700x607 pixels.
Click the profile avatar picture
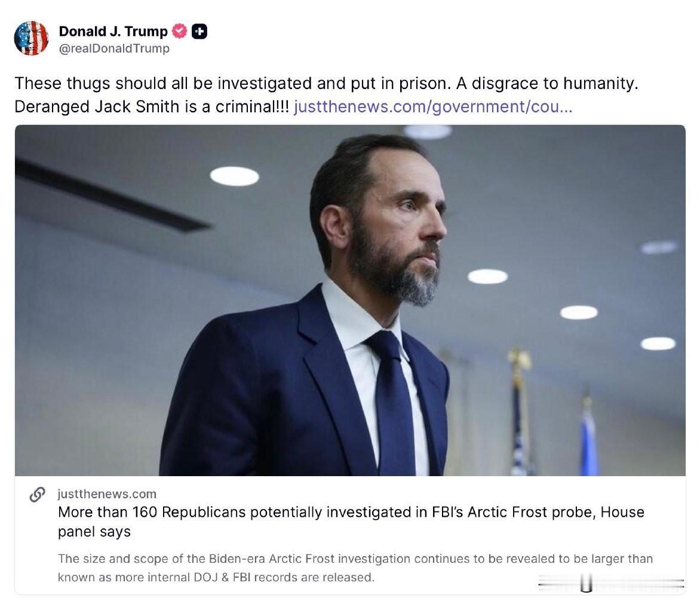coord(31,38)
